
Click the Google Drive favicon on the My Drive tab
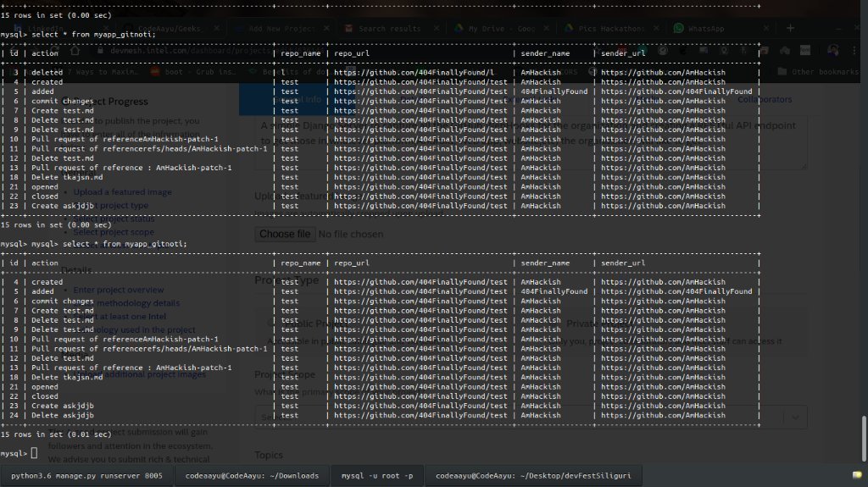(459, 28)
